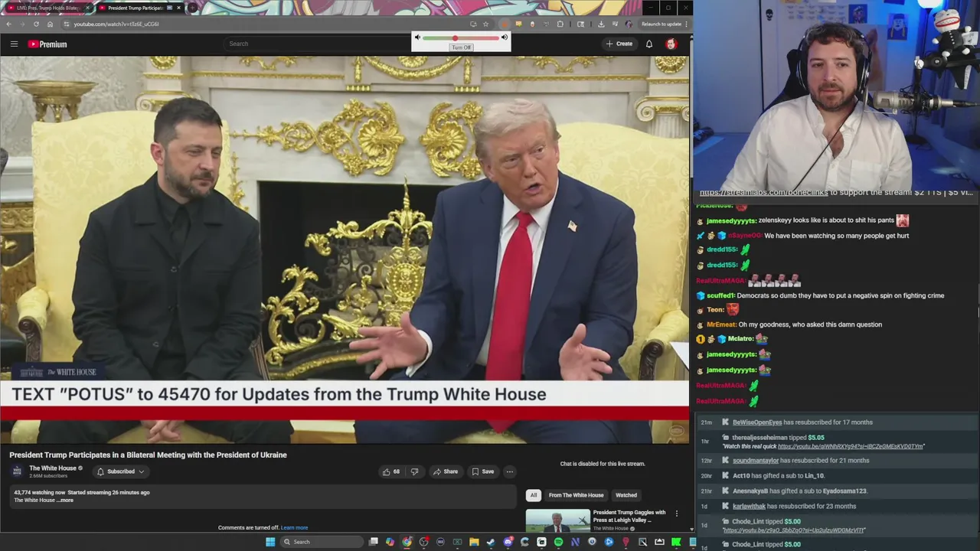Switch to the LIVE Pres. Trump Holds Bilateral tab
980x551 pixels.
pyautogui.click(x=47, y=8)
